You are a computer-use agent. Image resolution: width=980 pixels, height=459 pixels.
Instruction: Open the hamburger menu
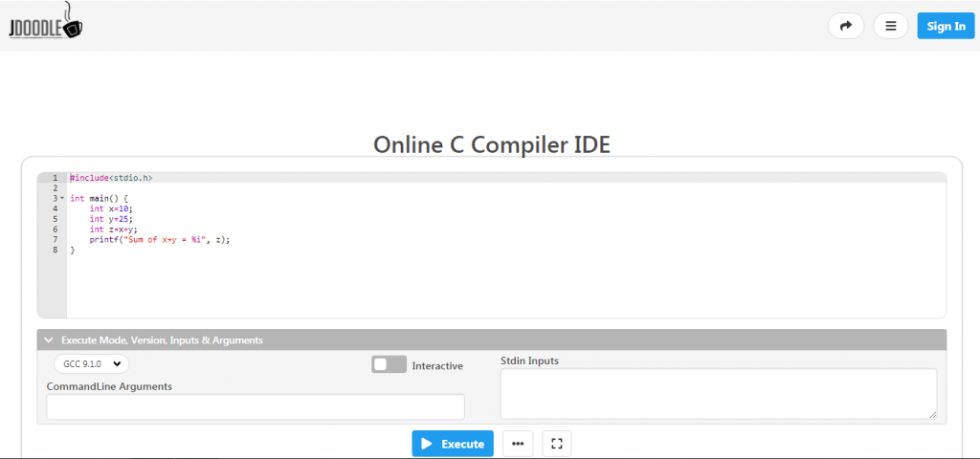click(x=891, y=26)
